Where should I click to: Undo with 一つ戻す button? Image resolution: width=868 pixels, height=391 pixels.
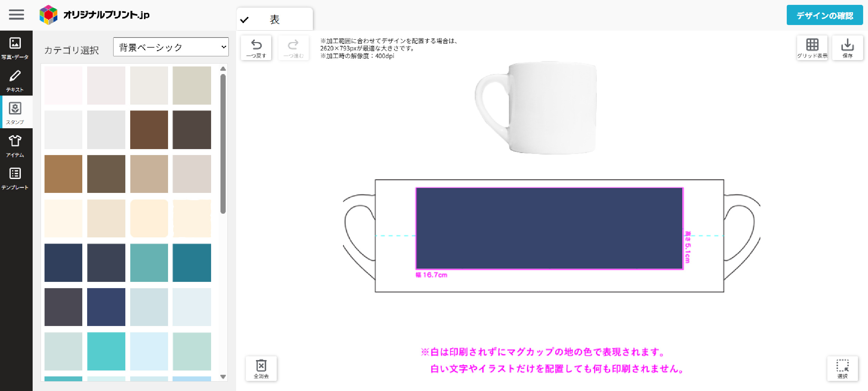[x=256, y=48]
